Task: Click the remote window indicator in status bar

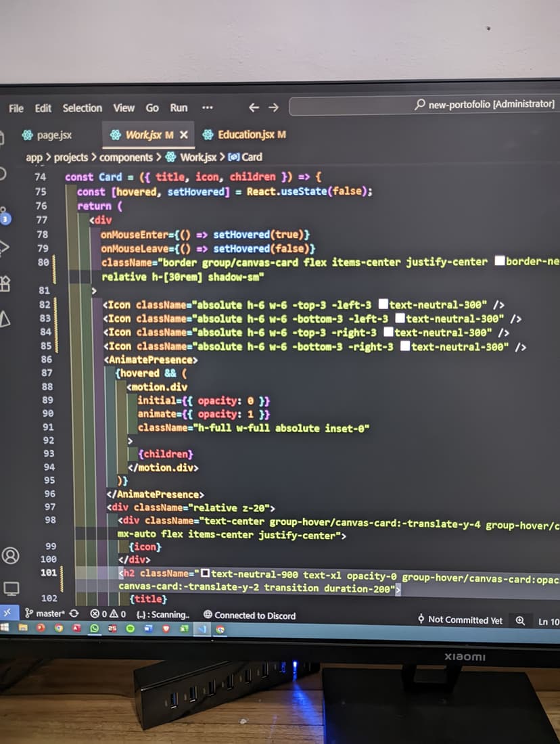Action: pos(8,613)
